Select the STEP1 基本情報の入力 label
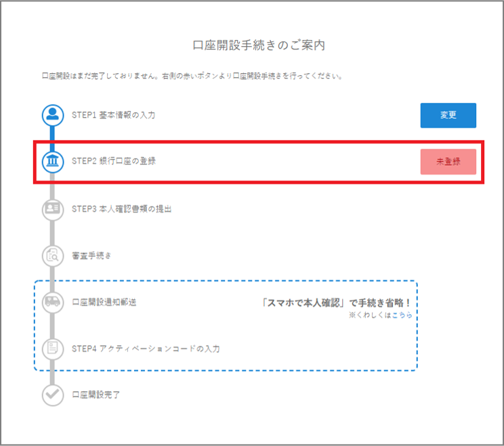 [113, 115]
